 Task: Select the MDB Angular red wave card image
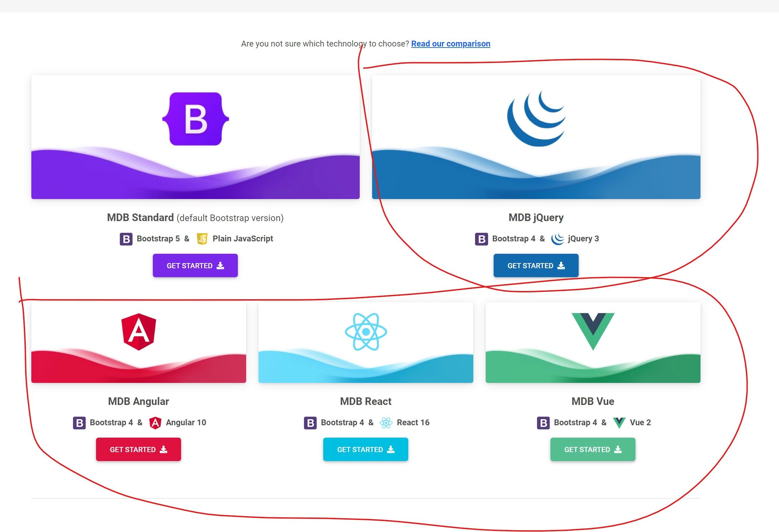coord(139,342)
